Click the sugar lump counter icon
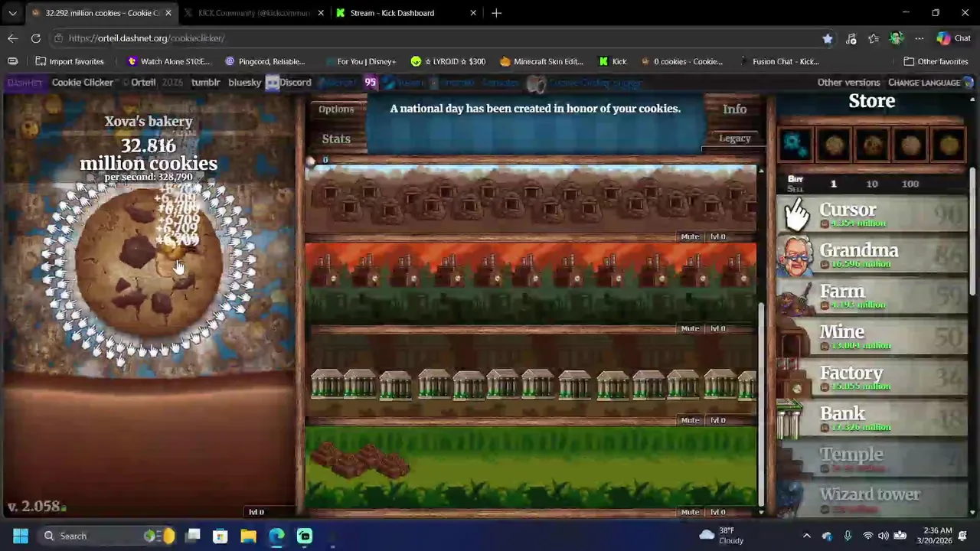This screenshot has height=551, width=980. pyautogui.click(x=311, y=161)
